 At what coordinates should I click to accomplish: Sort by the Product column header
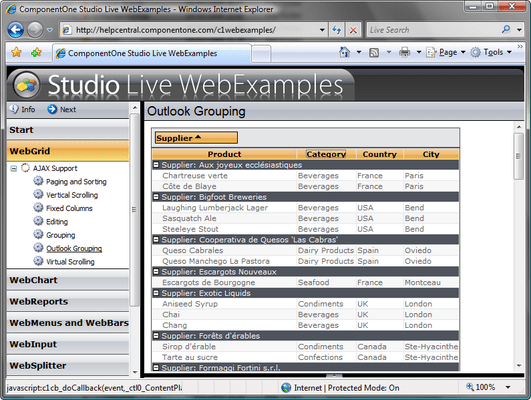pyautogui.click(x=225, y=154)
